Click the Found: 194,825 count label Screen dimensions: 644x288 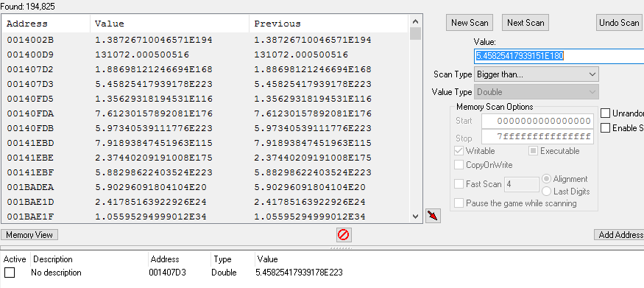pos(27,7)
